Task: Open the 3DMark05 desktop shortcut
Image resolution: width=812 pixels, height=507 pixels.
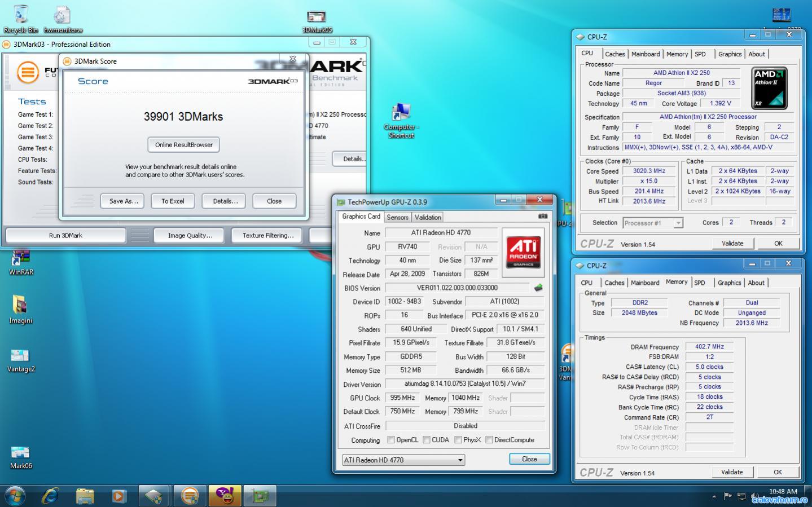Action: click(317, 21)
